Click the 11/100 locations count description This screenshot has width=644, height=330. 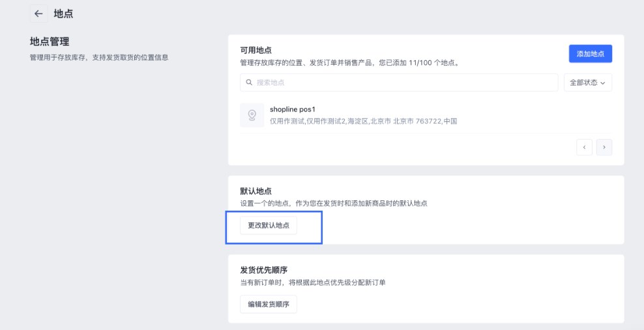click(x=349, y=63)
